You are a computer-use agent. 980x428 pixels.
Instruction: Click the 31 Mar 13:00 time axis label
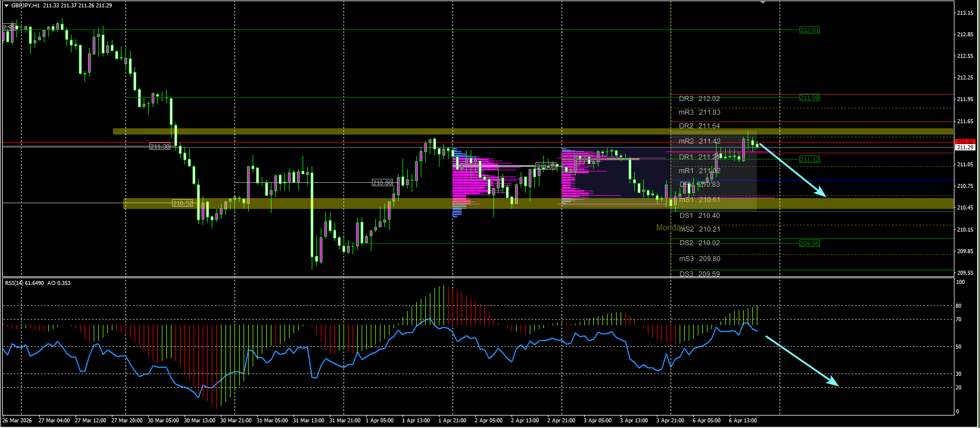(309, 421)
